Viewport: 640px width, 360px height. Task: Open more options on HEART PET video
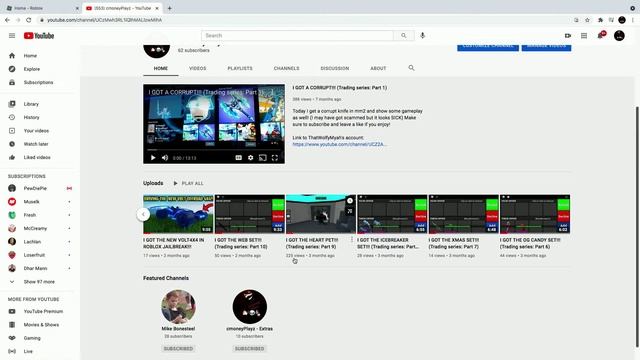tap(352, 240)
